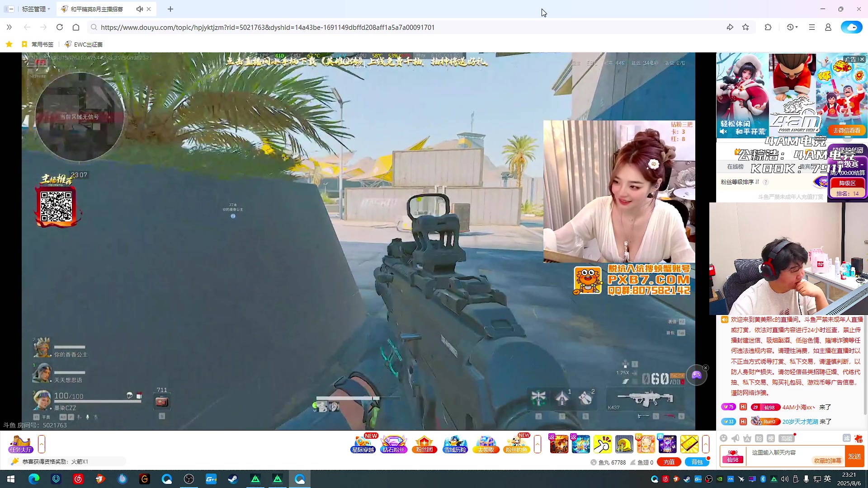Click the megaphone broadcast icon in chat toolbar
The height and width of the screenshot is (488, 868).
click(x=736, y=438)
